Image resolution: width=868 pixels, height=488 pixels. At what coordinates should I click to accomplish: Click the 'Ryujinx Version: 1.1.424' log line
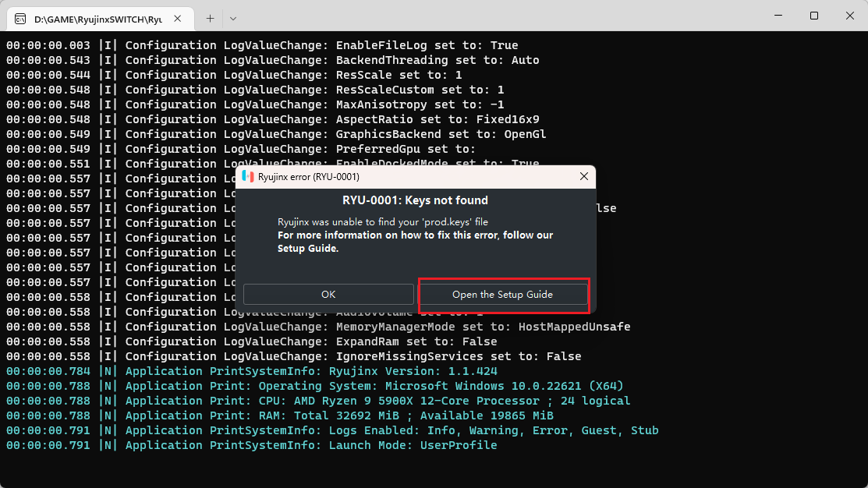point(252,371)
